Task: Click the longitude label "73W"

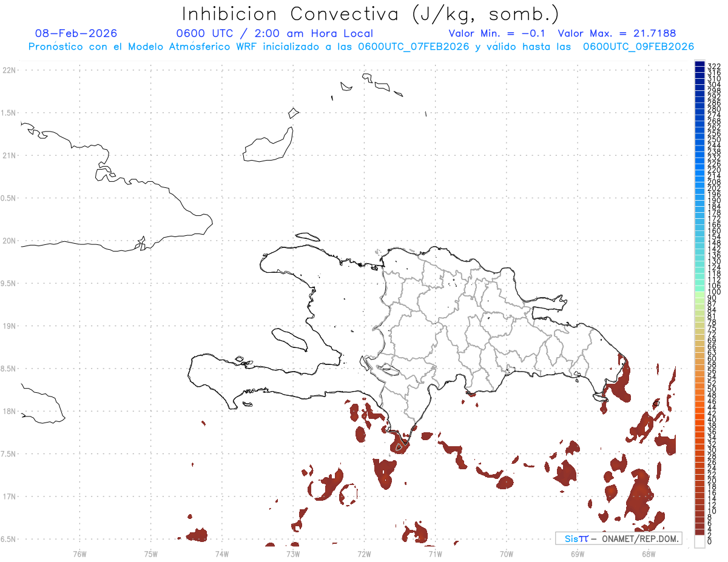Action: tap(293, 554)
